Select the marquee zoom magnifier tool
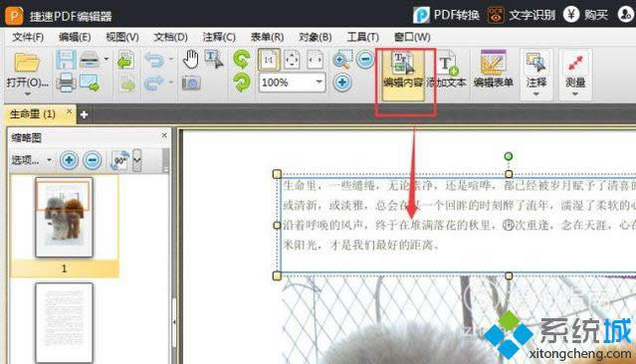 tap(342, 60)
